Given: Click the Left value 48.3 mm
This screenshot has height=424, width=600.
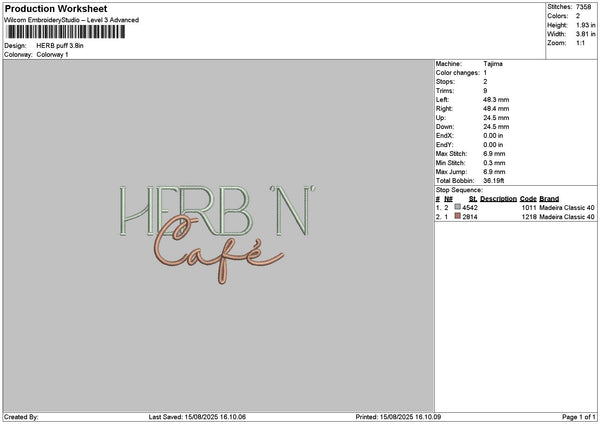Looking at the screenshot, I should tap(496, 100).
